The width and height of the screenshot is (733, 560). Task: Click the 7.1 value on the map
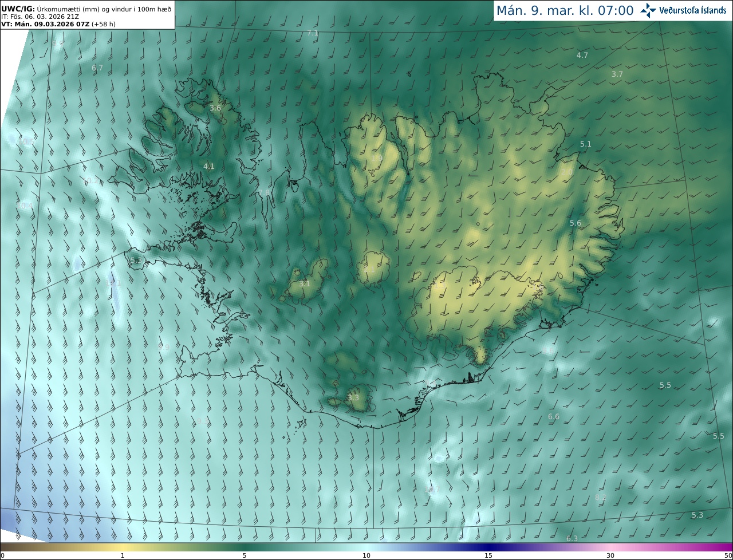313,33
